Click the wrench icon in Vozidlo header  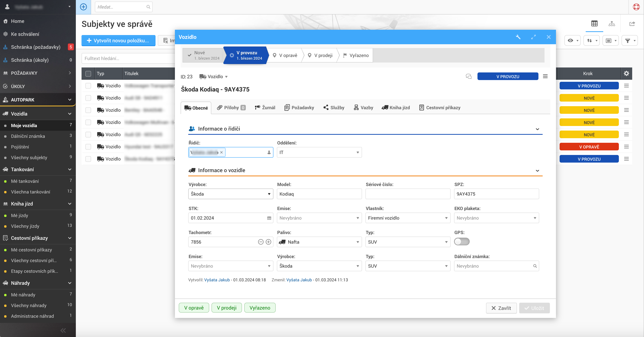click(x=518, y=37)
